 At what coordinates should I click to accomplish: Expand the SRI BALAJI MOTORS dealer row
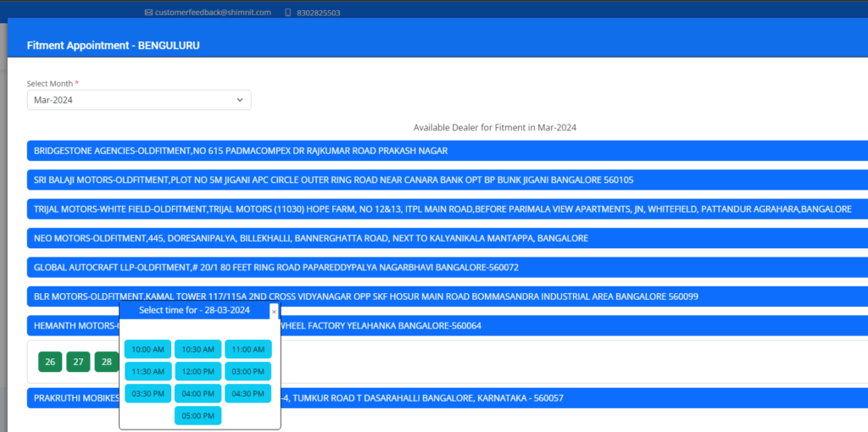click(448, 180)
